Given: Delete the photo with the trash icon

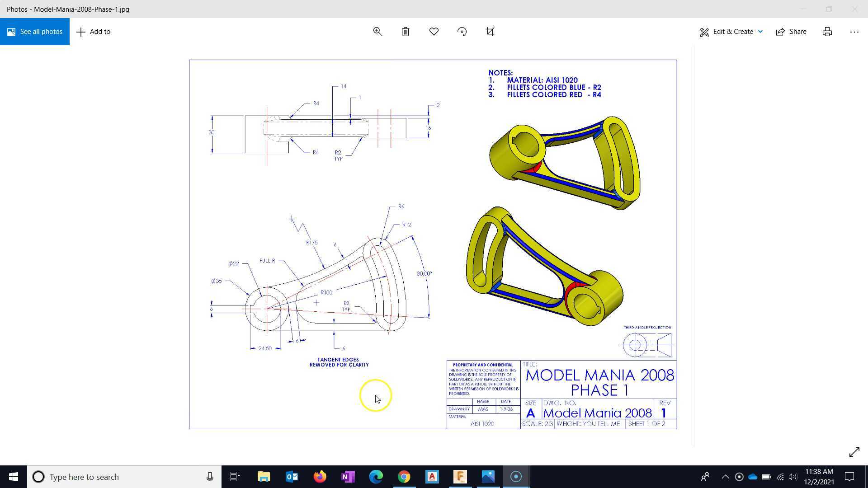Looking at the screenshot, I should click(x=406, y=32).
